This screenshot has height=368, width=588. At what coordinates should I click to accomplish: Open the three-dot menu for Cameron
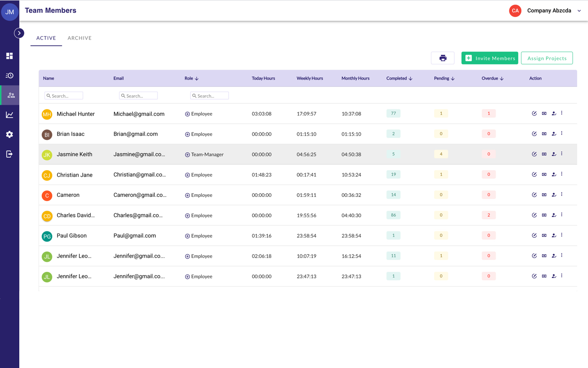tap(561, 195)
